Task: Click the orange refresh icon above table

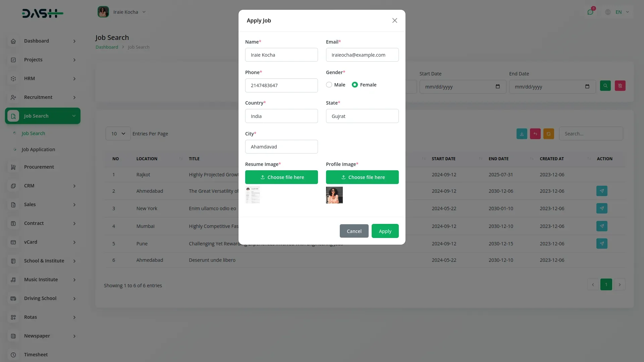Action: click(x=548, y=134)
